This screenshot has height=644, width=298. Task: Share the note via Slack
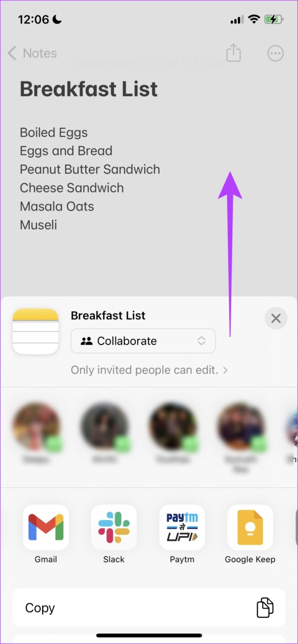pos(114,527)
